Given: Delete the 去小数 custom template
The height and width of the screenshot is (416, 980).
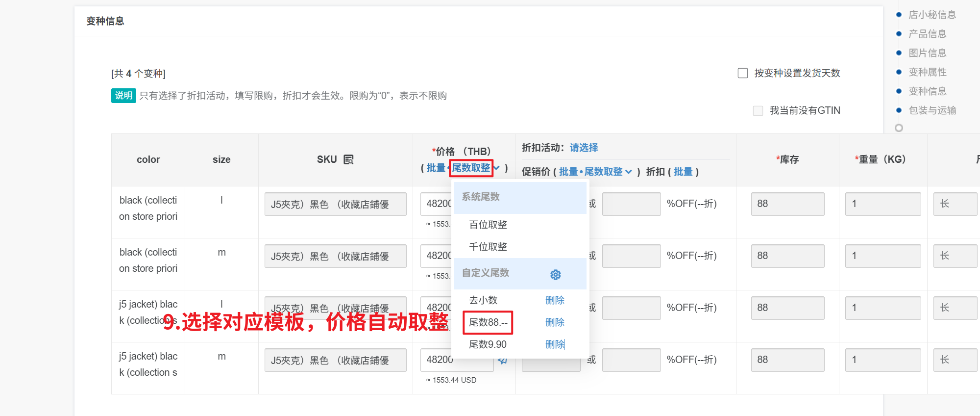Looking at the screenshot, I should [x=555, y=300].
